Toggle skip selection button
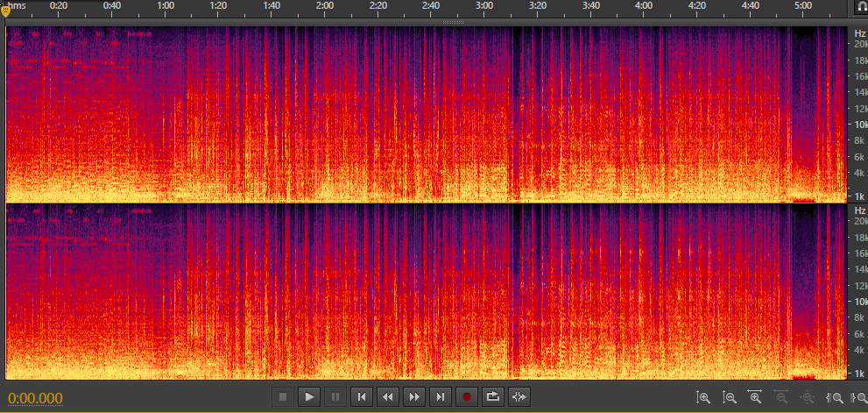Viewport: 868px width, 413px height. coord(519,397)
